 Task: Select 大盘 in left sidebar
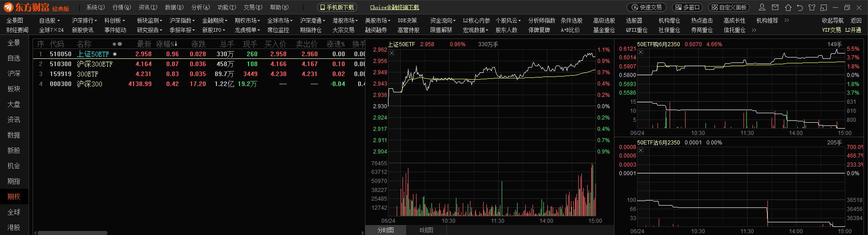(14, 104)
